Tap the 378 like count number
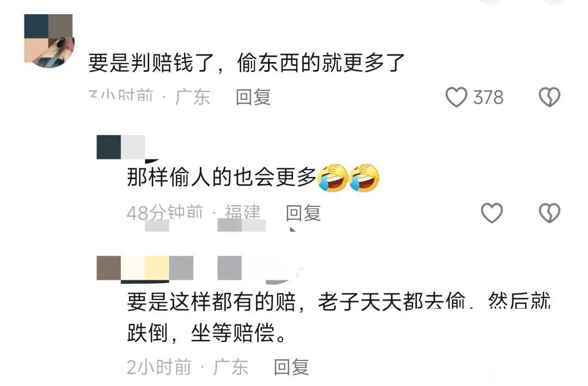 [x=488, y=97]
